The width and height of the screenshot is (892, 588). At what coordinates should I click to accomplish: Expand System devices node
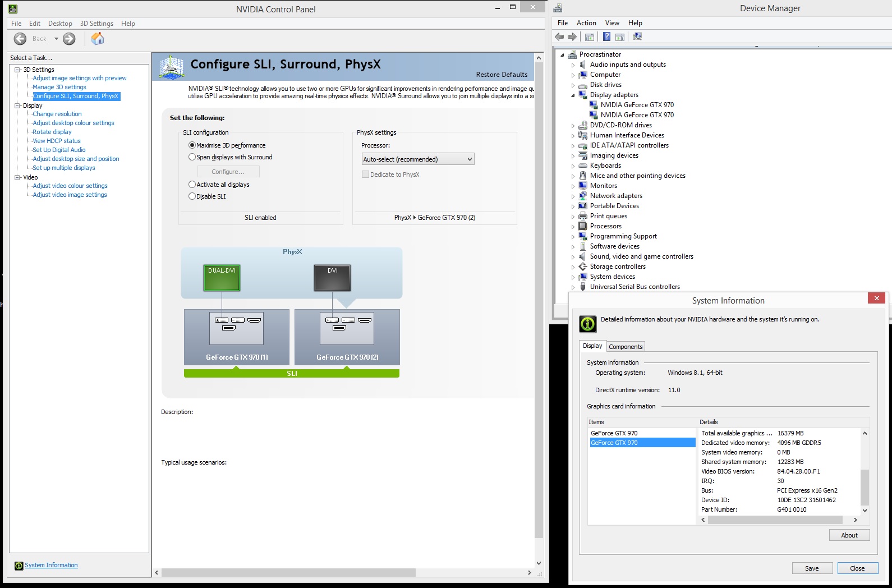[x=573, y=277]
